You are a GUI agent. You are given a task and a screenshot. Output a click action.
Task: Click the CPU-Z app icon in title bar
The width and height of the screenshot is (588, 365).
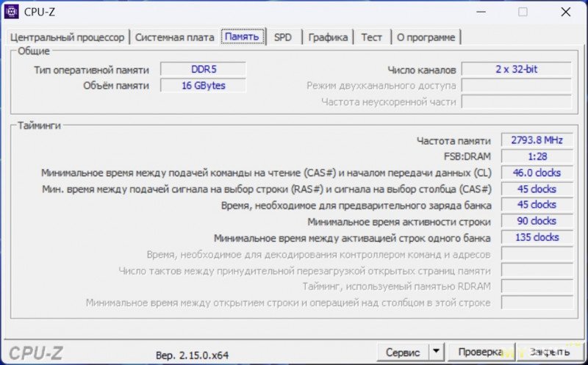coord(12,12)
